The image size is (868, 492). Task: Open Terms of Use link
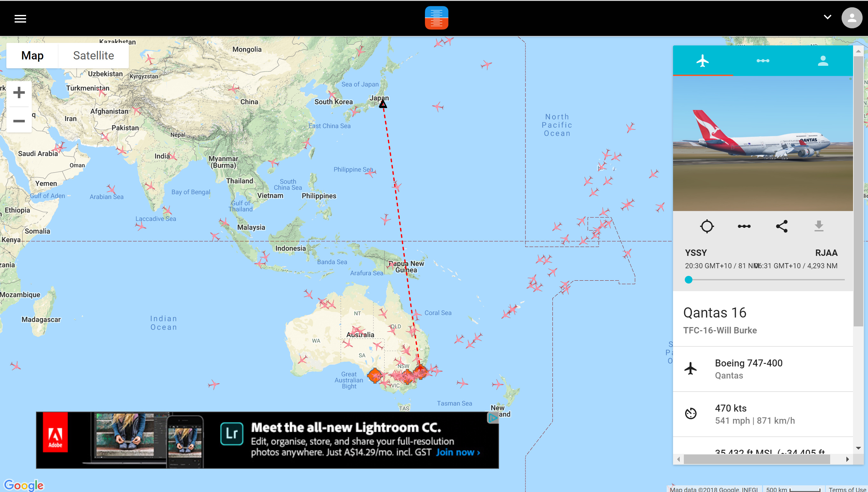tap(847, 489)
